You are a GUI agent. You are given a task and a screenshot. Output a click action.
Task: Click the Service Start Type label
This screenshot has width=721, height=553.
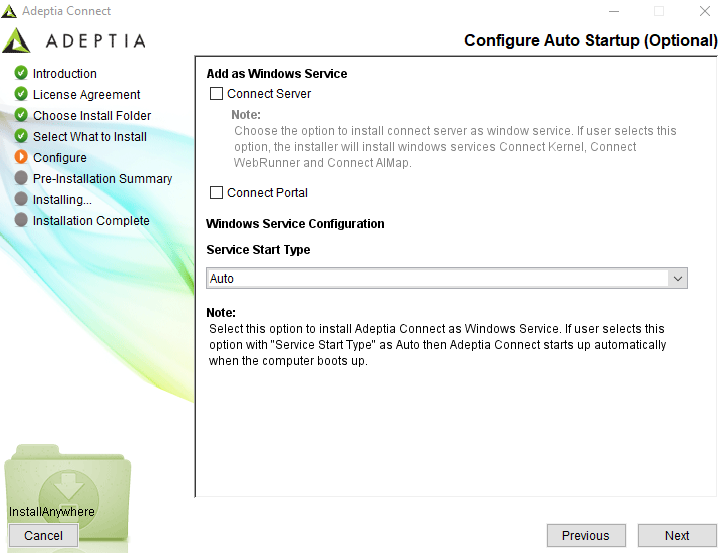click(258, 250)
